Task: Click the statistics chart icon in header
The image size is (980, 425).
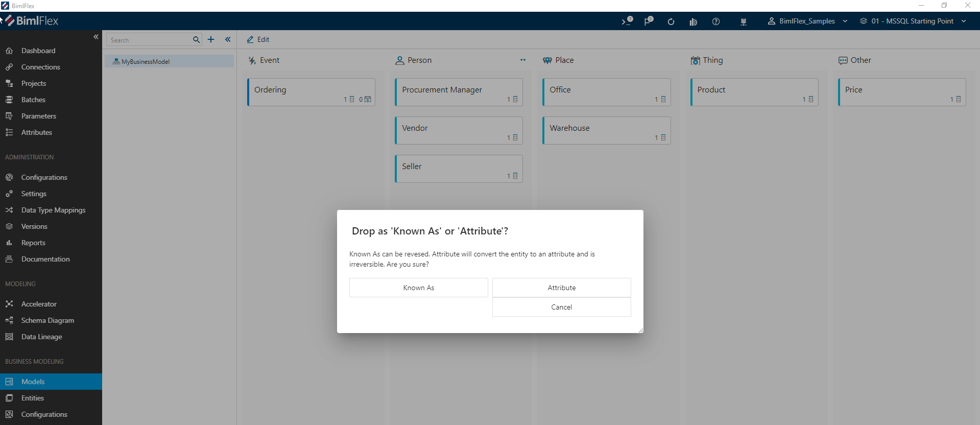Action: [x=693, y=21]
